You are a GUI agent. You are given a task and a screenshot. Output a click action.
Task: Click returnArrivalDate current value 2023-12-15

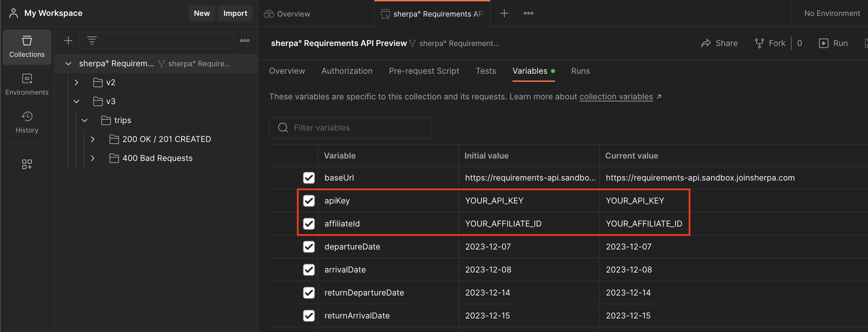pos(628,316)
